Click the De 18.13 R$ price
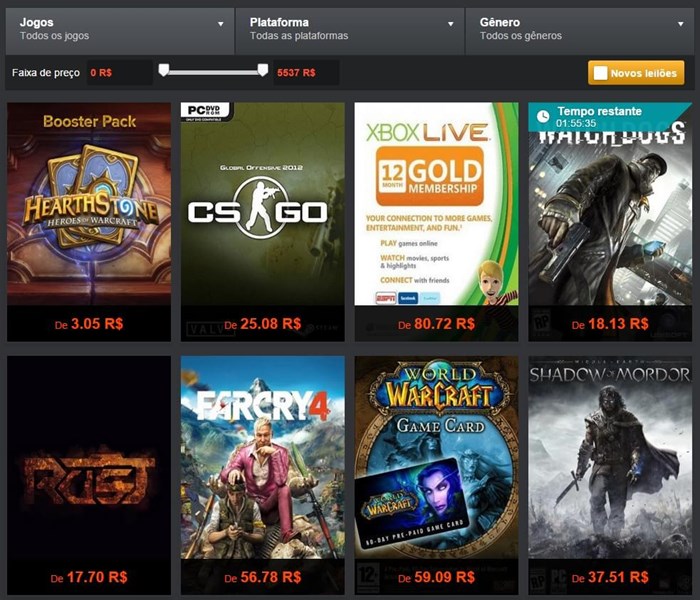Image resolution: width=700 pixels, height=600 pixels. pos(610,324)
